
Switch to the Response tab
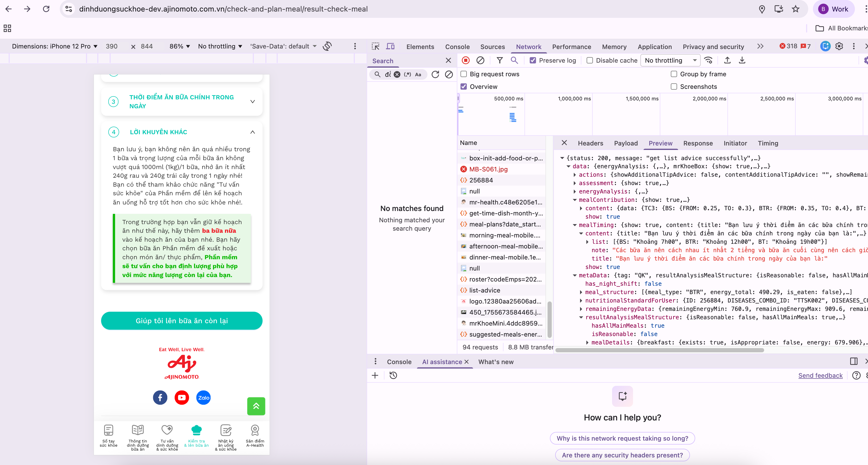698,143
